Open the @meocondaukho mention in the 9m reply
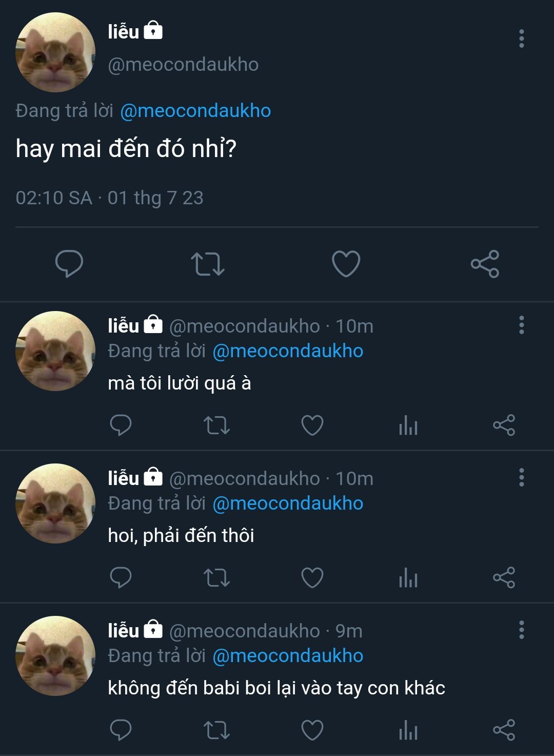Screen dimensions: 554x756 click(288, 656)
